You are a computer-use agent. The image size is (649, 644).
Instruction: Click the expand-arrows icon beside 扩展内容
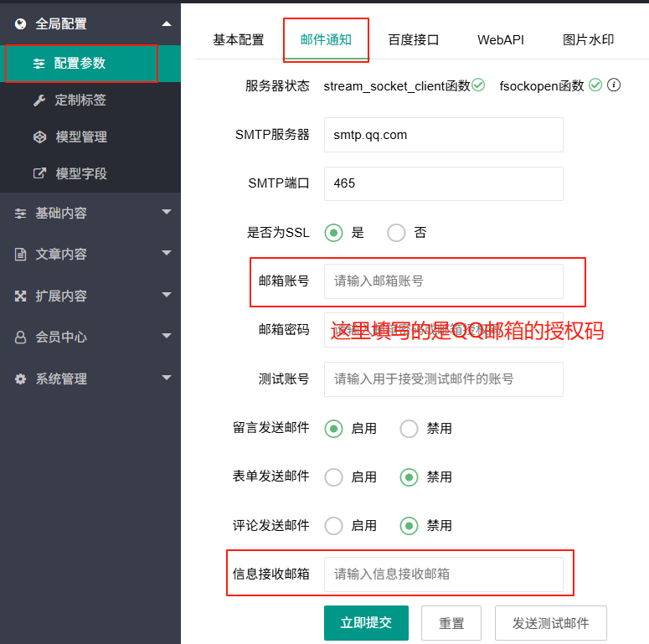click(20, 296)
